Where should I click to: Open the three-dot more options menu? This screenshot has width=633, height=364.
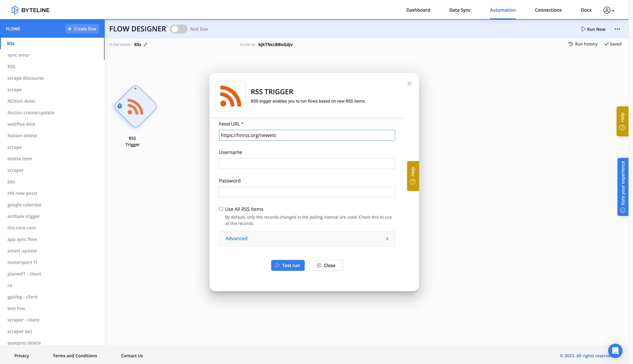pos(617,29)
